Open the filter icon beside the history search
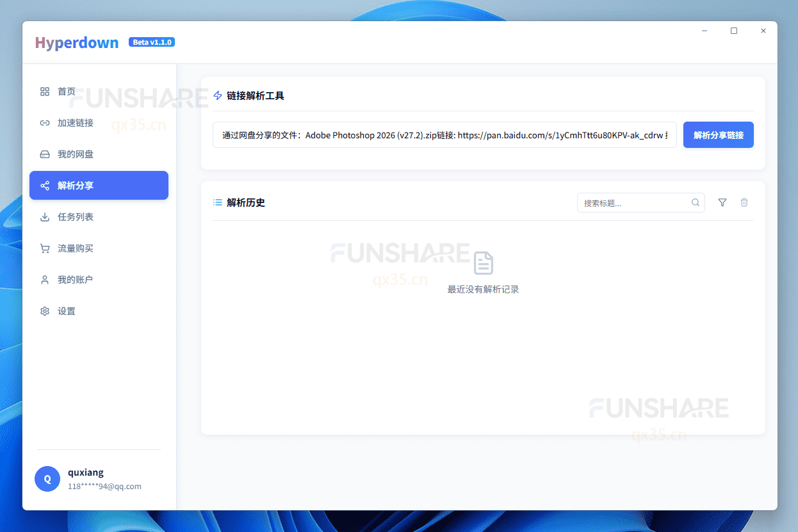 [x=722, y=202]
